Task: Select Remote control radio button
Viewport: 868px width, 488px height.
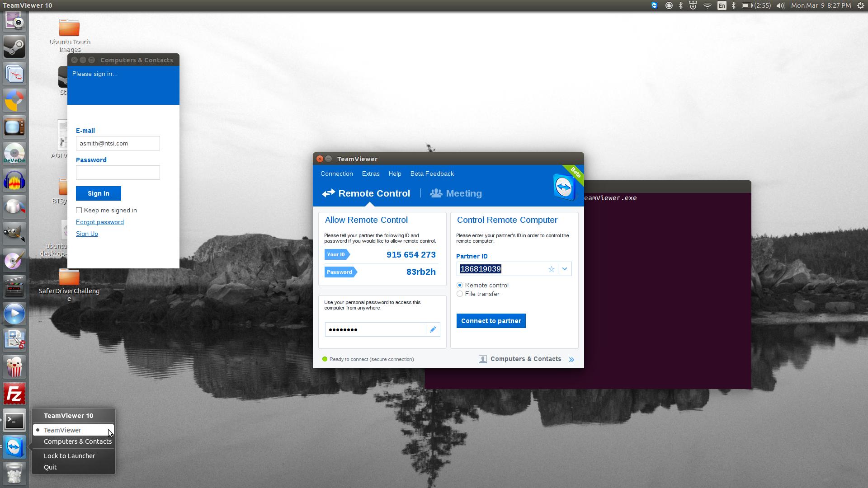Action: 460,285
